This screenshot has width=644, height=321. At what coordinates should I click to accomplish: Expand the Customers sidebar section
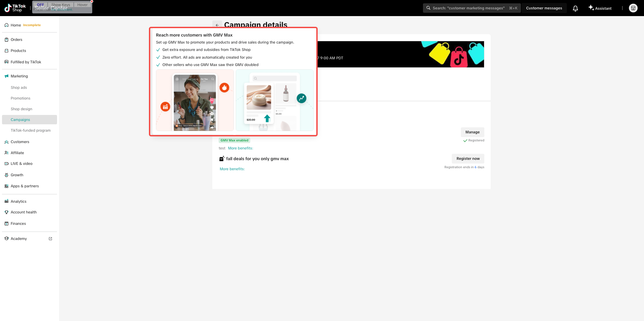20,142
